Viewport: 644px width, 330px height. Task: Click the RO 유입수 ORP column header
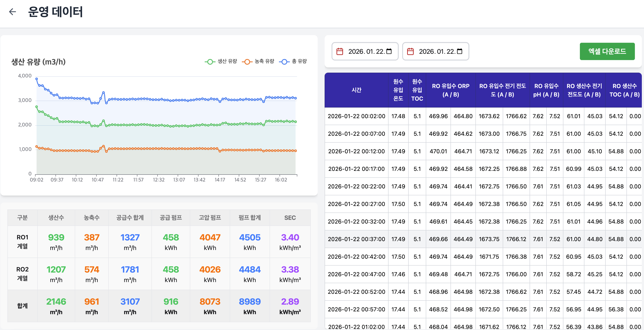coord(450,90)
